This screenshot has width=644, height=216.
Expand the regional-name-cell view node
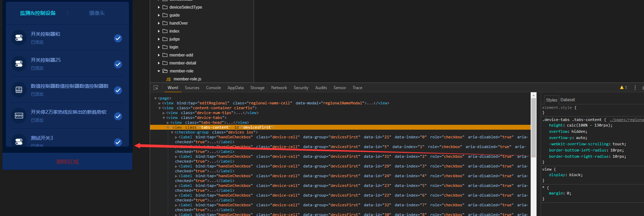[159, 103]
